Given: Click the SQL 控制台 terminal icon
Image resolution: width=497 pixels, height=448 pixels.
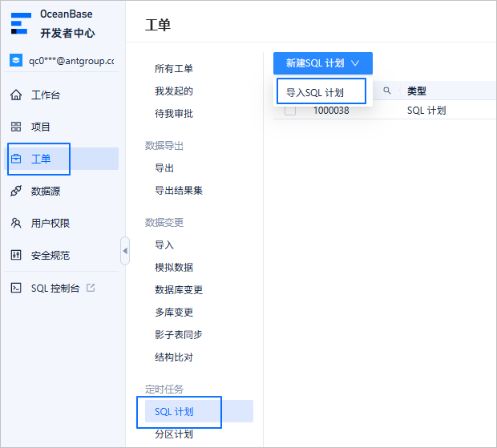Looking at the screenshot, I should (16, 288).
